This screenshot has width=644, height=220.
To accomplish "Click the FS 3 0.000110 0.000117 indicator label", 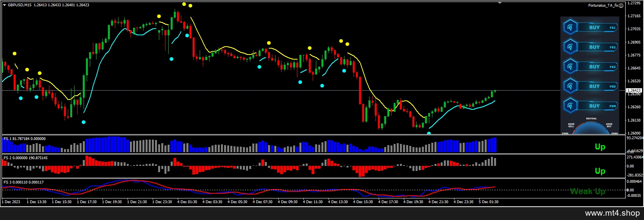I will click(x=24, y=182).
